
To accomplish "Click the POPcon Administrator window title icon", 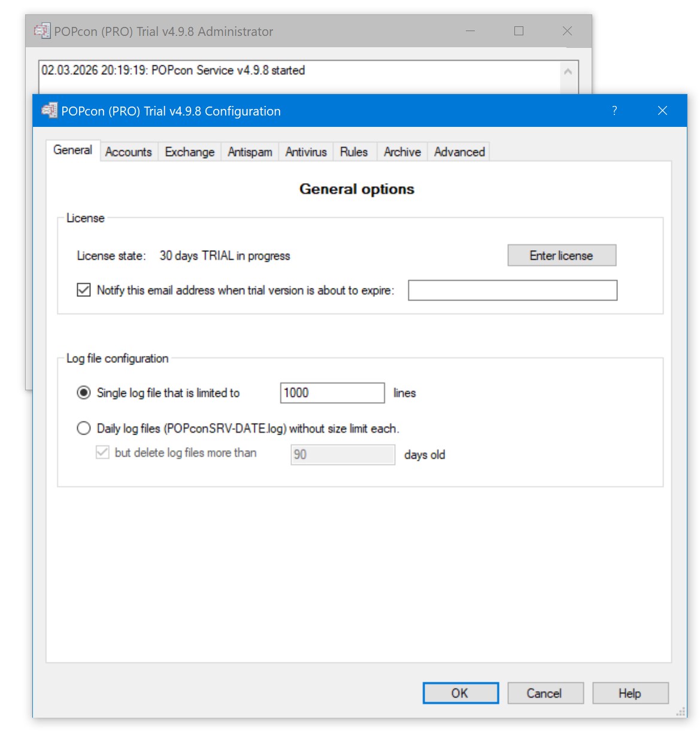I will pyautogui.click(x=42, y=31).
